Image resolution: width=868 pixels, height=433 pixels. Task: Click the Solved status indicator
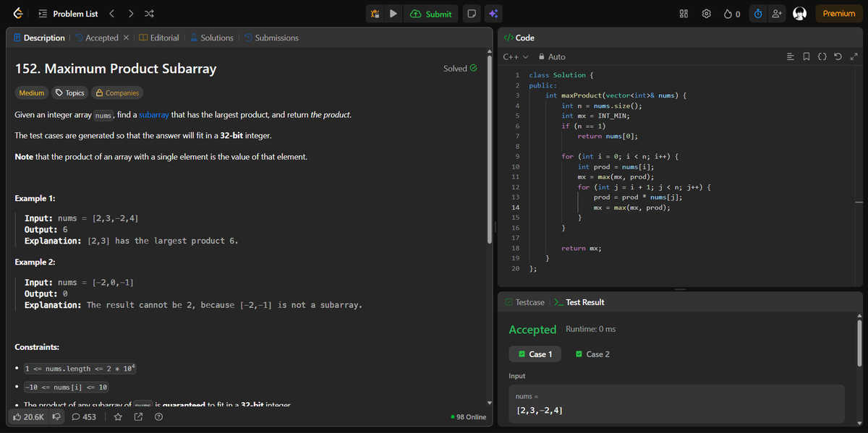[x=460, y=69]
